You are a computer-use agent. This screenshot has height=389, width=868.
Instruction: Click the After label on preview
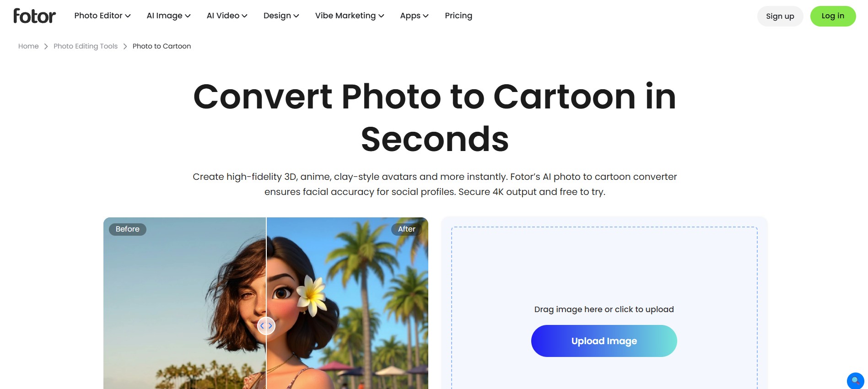pyautogui.click(x=407, y=229)
